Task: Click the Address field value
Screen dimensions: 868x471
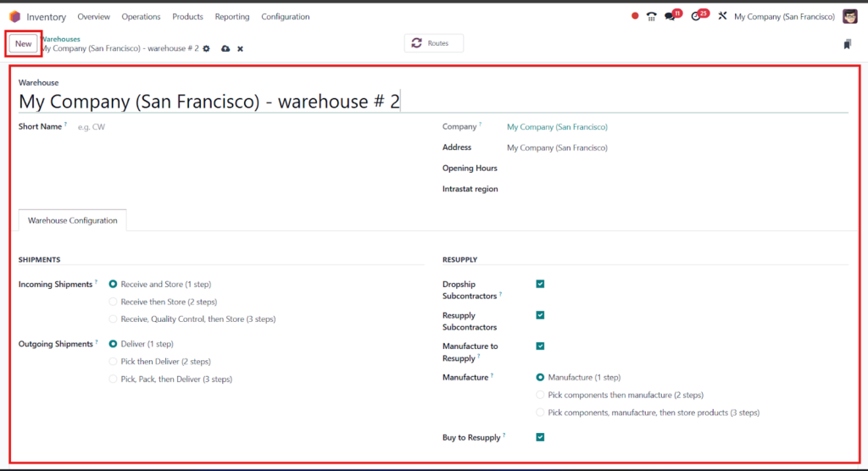Action: click(557, 147)
